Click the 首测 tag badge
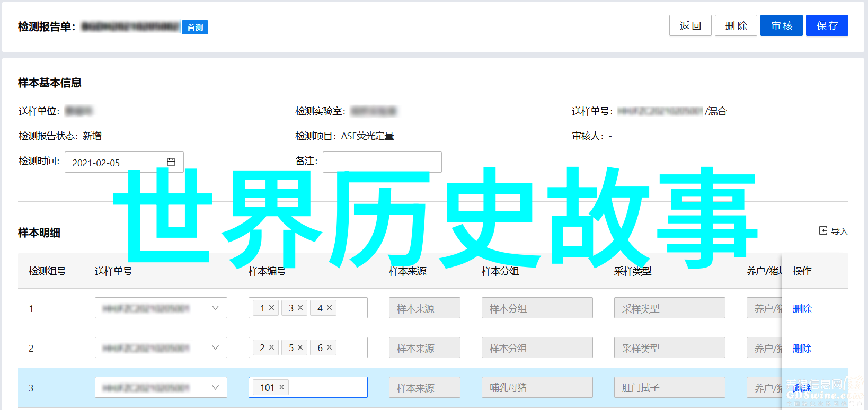The image size is (868, 410). click(x=195, y=28)
